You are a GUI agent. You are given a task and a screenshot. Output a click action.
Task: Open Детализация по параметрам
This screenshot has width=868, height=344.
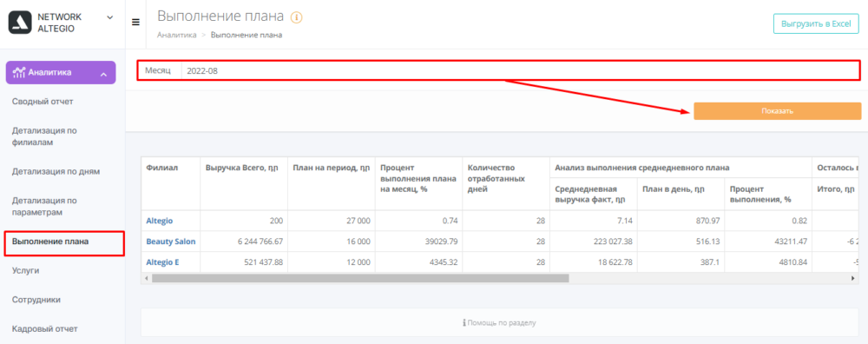44,206
